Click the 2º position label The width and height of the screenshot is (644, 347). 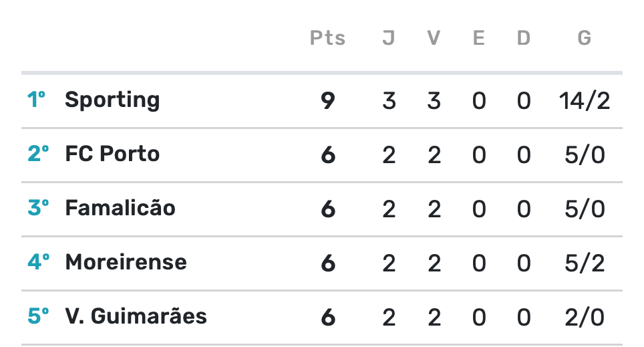tap(38, 154)
